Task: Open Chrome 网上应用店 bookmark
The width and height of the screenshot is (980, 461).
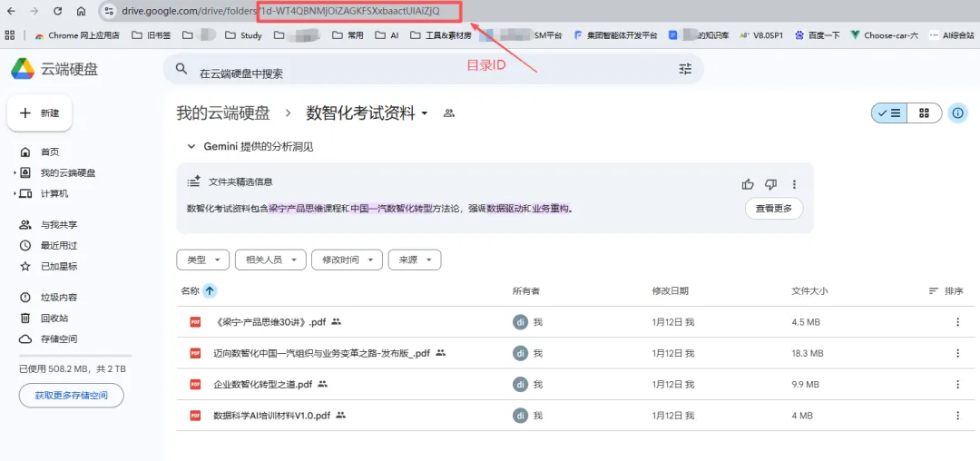Action: point(77,35)
